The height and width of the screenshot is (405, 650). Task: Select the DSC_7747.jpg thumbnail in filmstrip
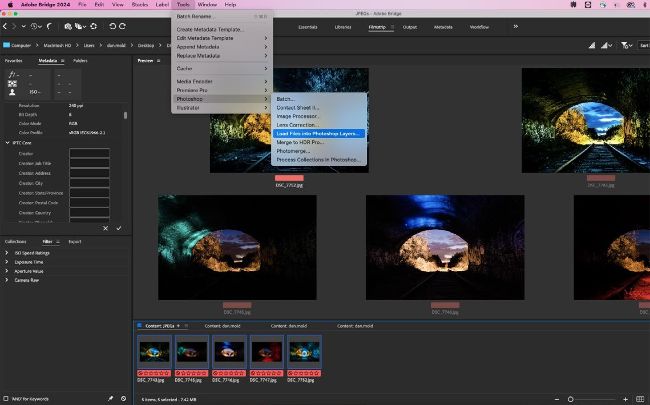point(267,352)
